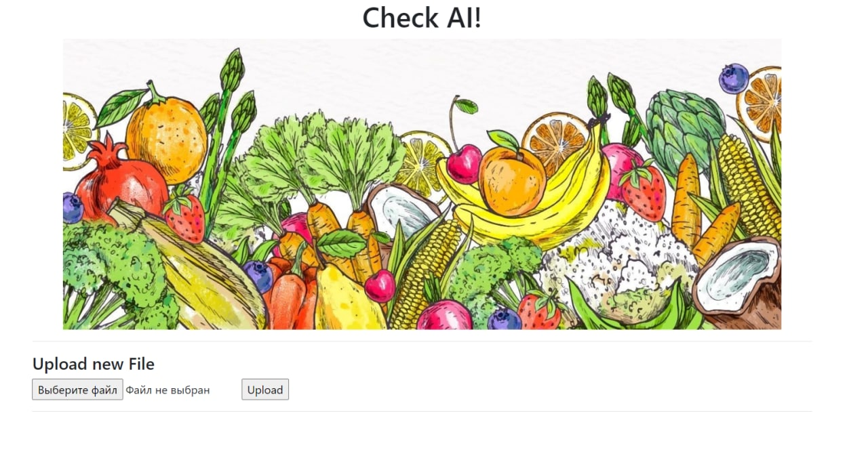Click the "Файл не выбран" file status text
The image size is (868, 460).
coord(167,390)
